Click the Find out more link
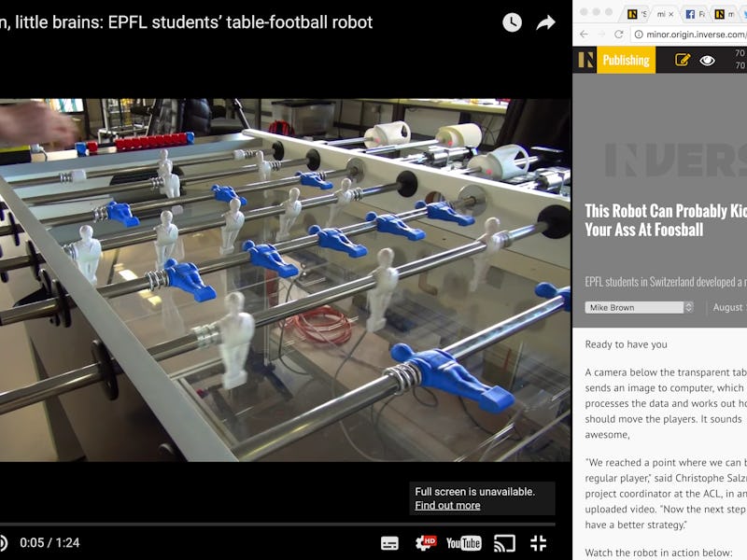The height and width of the screenshot is (560, 747). [x=447, y=505]
